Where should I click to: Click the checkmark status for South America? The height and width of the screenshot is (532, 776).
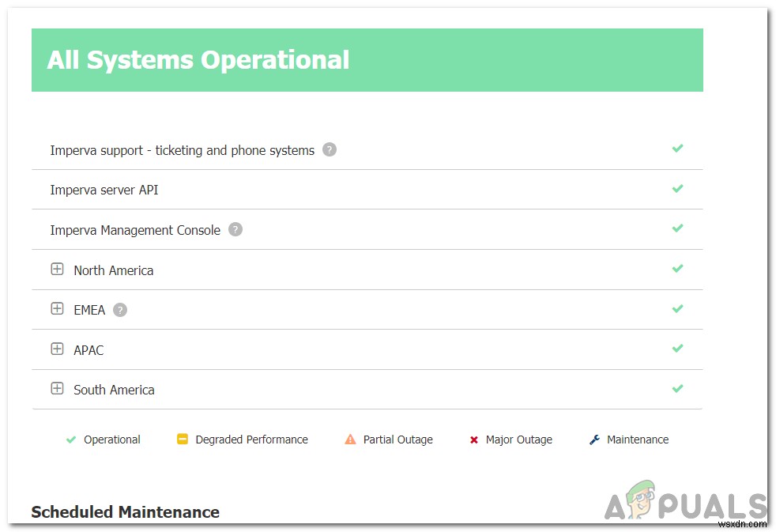tap(677, 388)
